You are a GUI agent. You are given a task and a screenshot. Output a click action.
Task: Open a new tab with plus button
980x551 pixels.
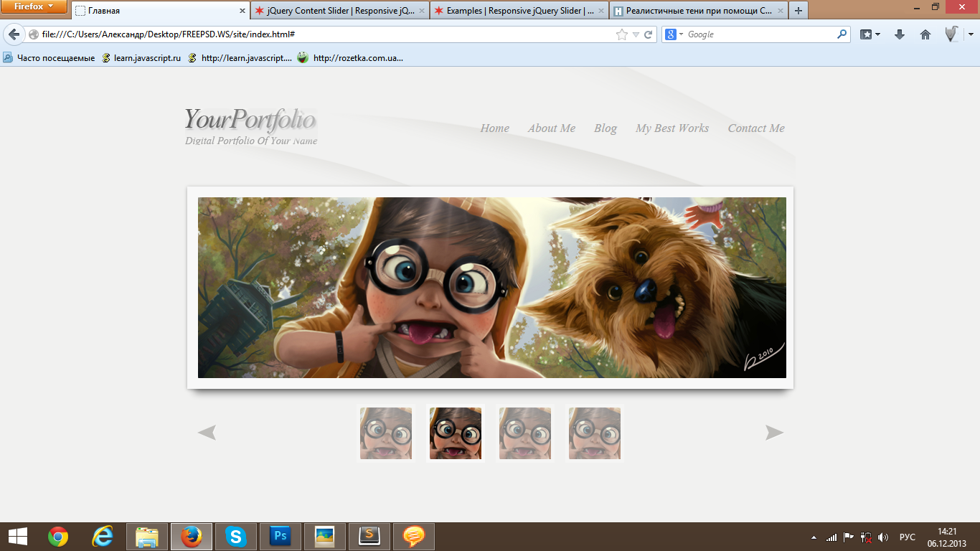pyautogui.click(x=798, y=11)
